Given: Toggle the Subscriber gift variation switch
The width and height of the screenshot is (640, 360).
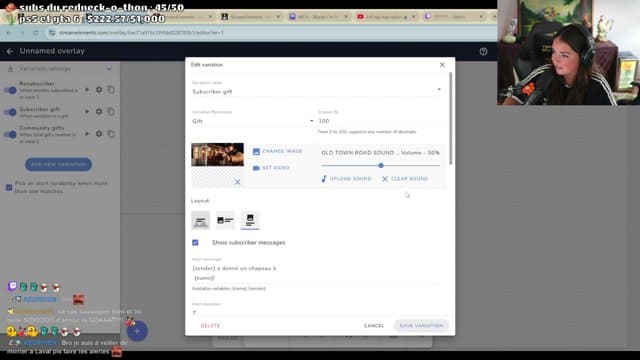Looking at the screenshot, I should point(10,112).
